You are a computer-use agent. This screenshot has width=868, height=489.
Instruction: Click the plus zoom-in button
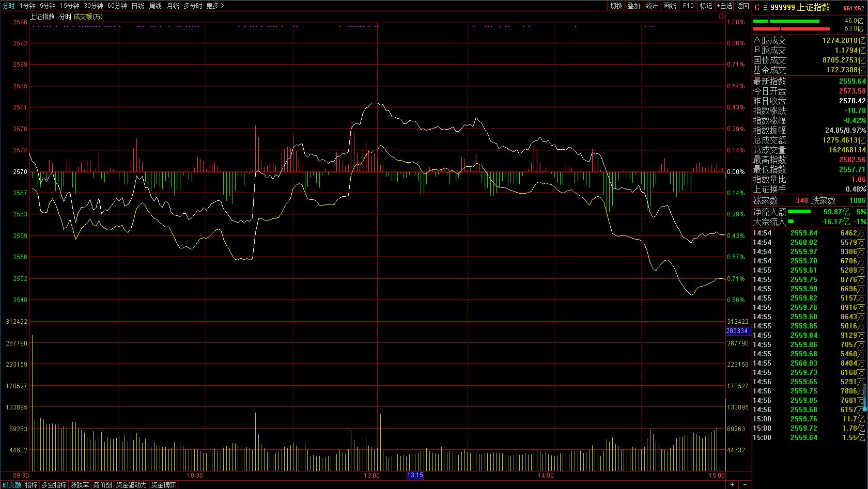(x=733, y=484)
